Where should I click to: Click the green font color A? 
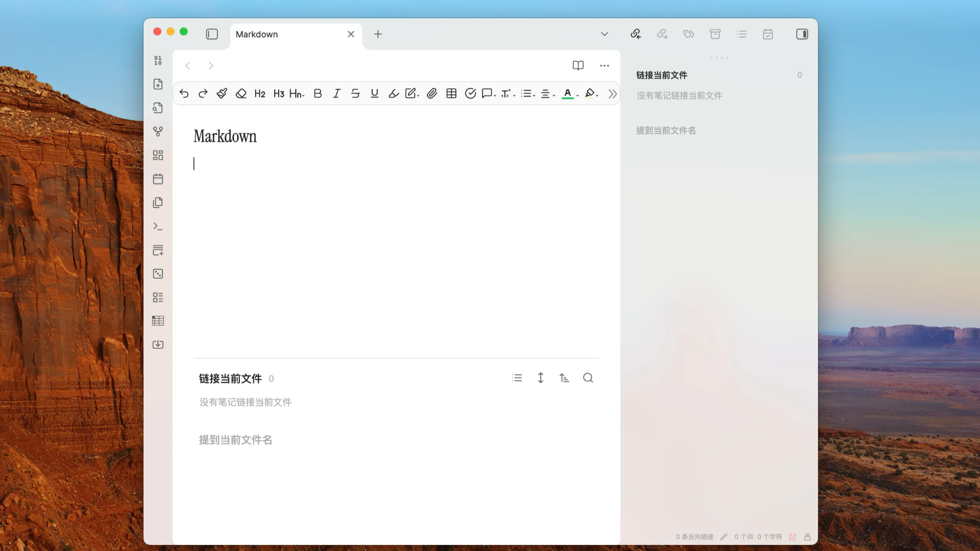[567, 93]
